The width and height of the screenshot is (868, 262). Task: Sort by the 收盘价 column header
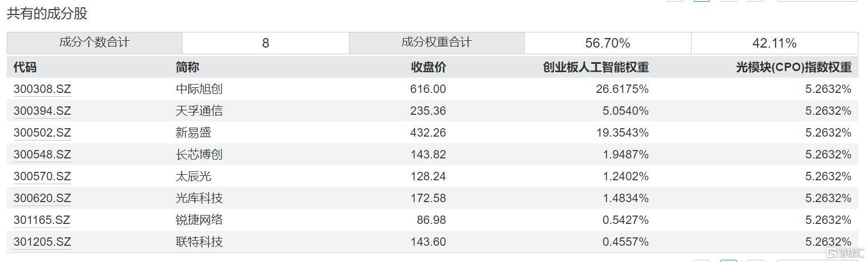[428, 67]
